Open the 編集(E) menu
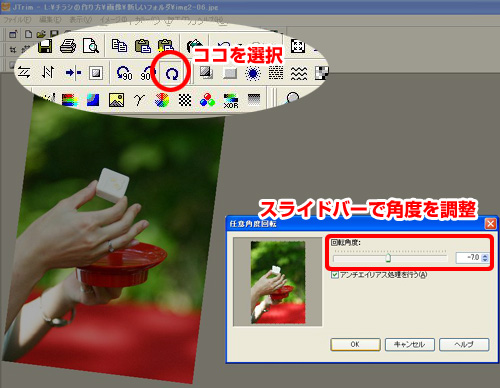Viewport: 500px width, 388px height. pyautogui.click(x=50, y=20)
